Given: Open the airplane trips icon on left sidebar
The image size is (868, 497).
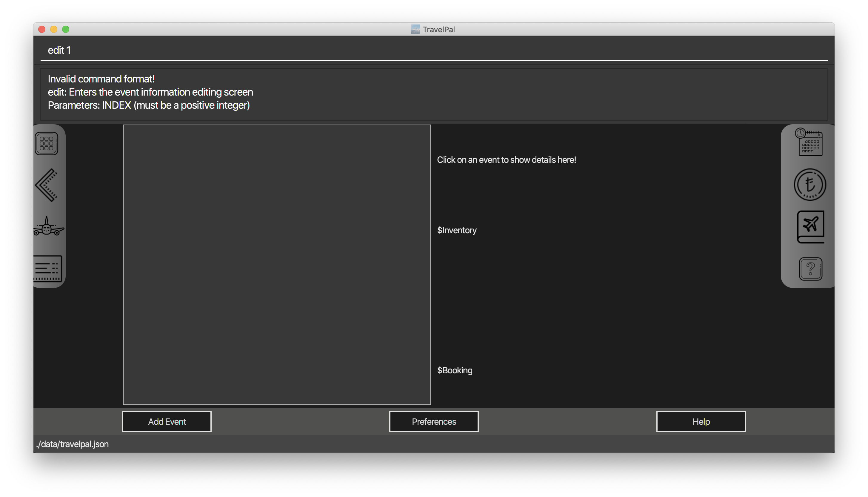Looking at the screenshot, I should pyautogui.click(x=48, y=227).
